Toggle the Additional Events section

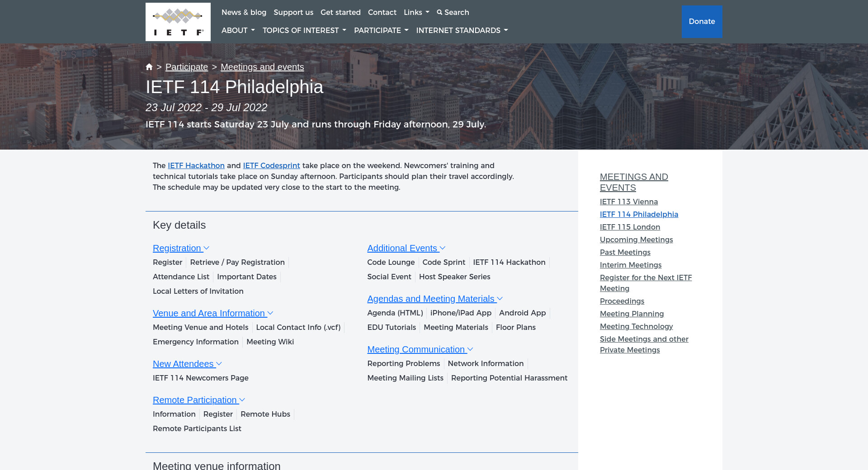coord(406,248)
